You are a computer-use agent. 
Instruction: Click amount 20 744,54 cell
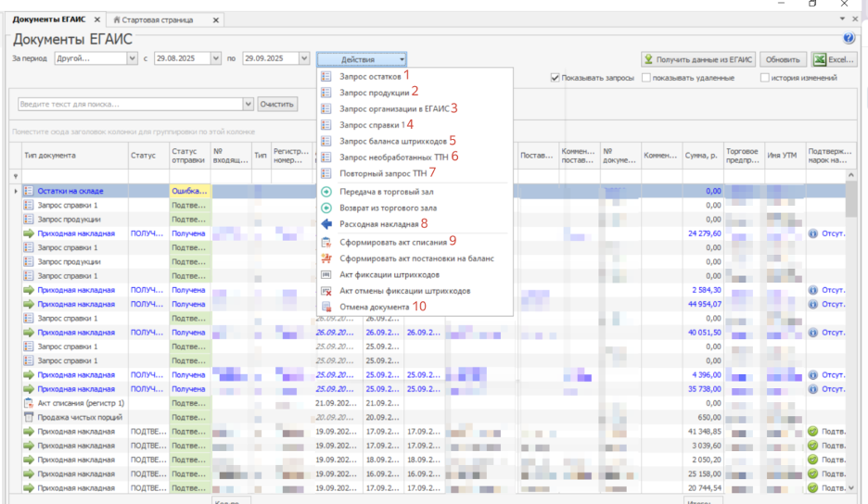tap(702, 488)
